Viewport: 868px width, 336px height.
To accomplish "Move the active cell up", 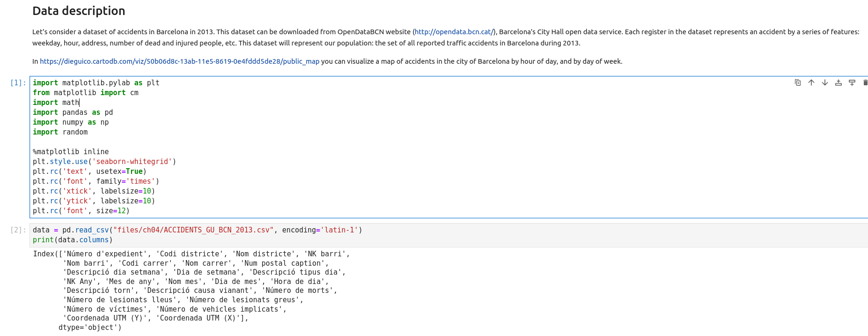I will tap(811, 82).
